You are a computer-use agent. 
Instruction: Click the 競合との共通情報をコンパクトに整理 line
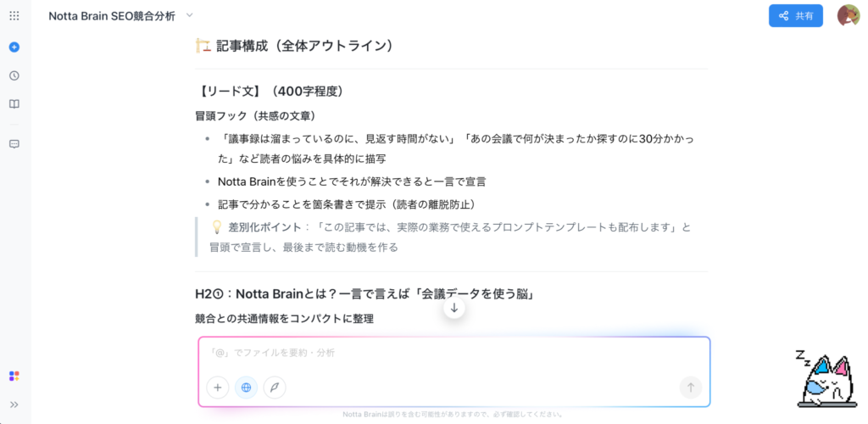click(x=285, y=319)
